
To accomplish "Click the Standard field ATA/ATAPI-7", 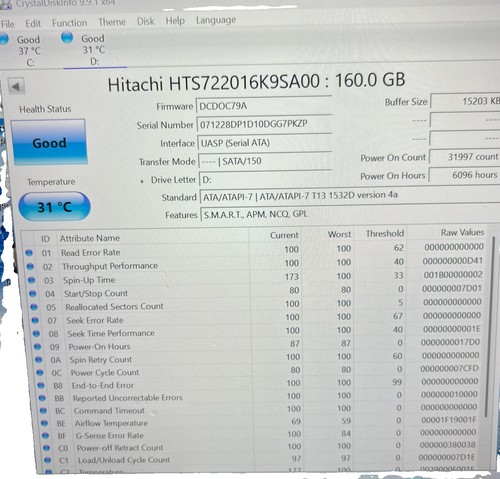I will [349, 196].
